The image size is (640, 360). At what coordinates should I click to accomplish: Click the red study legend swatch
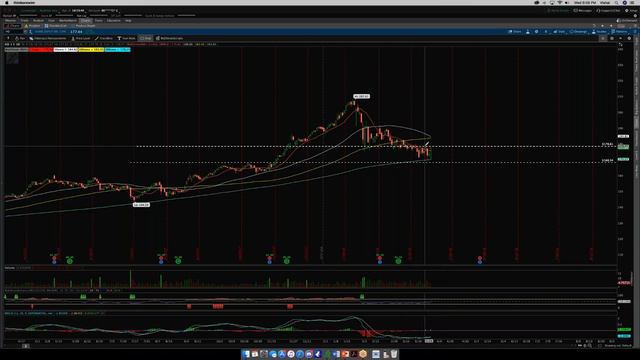click(41, 49)
